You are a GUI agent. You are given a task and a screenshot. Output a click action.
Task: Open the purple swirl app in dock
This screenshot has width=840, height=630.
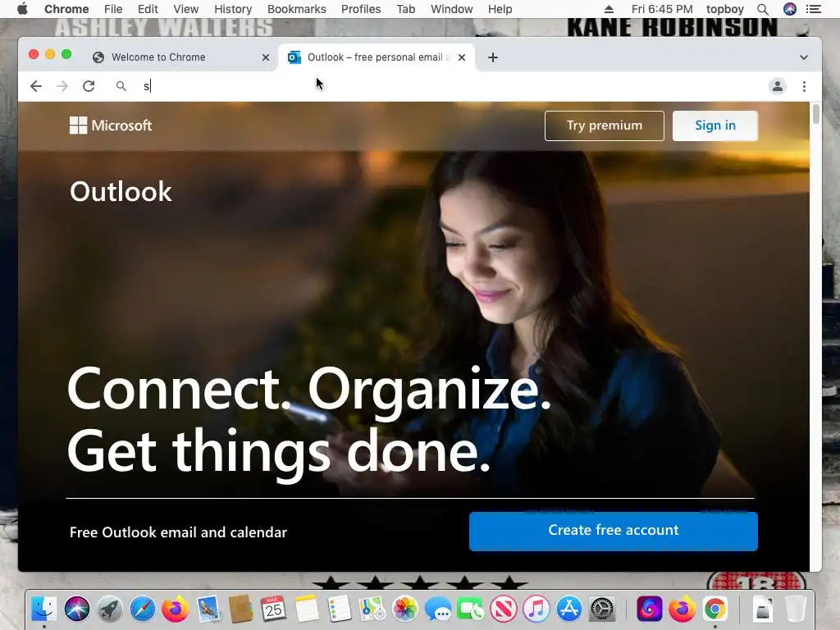[650, 609]
